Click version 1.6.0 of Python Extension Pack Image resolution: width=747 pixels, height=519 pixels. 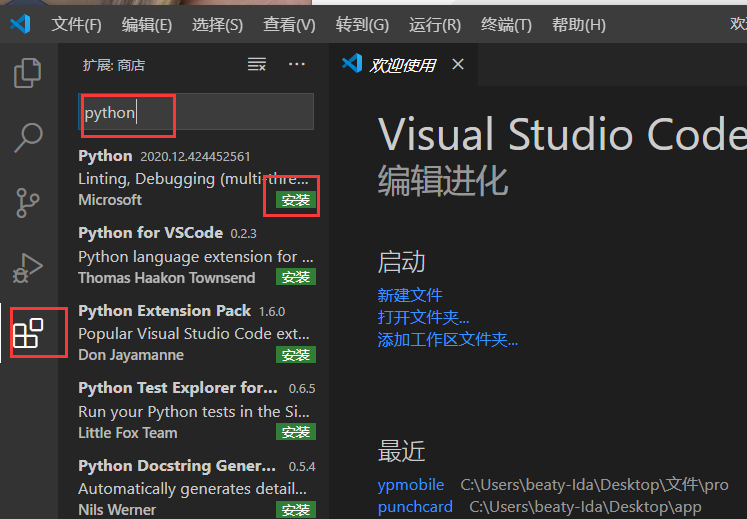pyautogui.click(x=272, y=311)
